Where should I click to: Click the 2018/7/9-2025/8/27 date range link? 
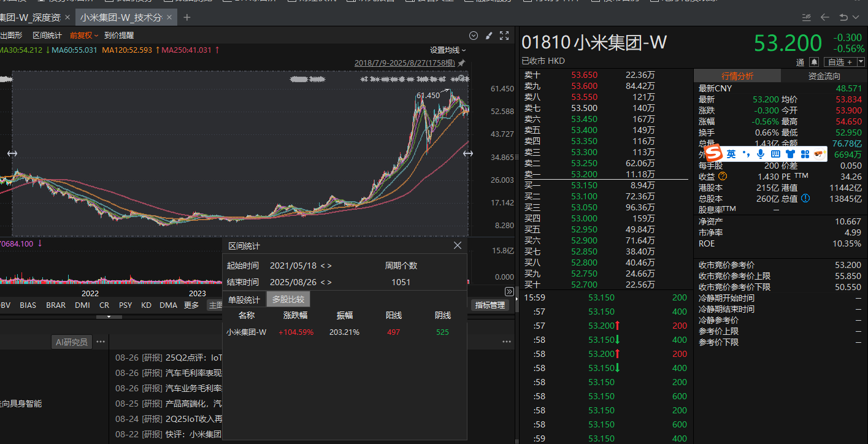coord(405,63)
